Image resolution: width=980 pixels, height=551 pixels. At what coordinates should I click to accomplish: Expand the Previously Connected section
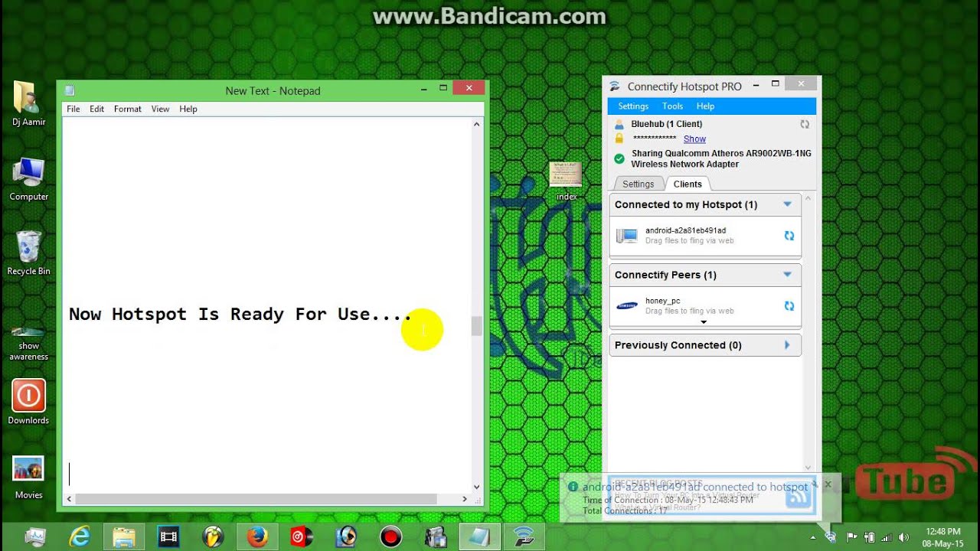coord(787,345)
